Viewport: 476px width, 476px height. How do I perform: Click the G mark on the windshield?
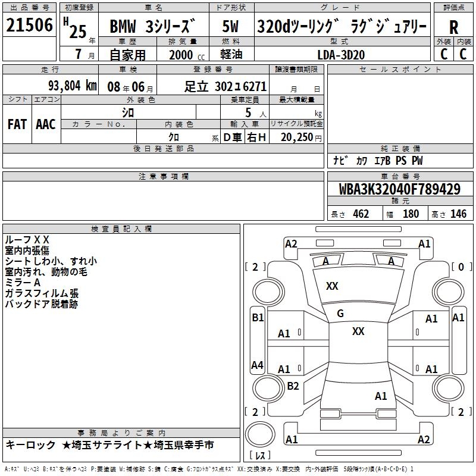pos(340,313)
